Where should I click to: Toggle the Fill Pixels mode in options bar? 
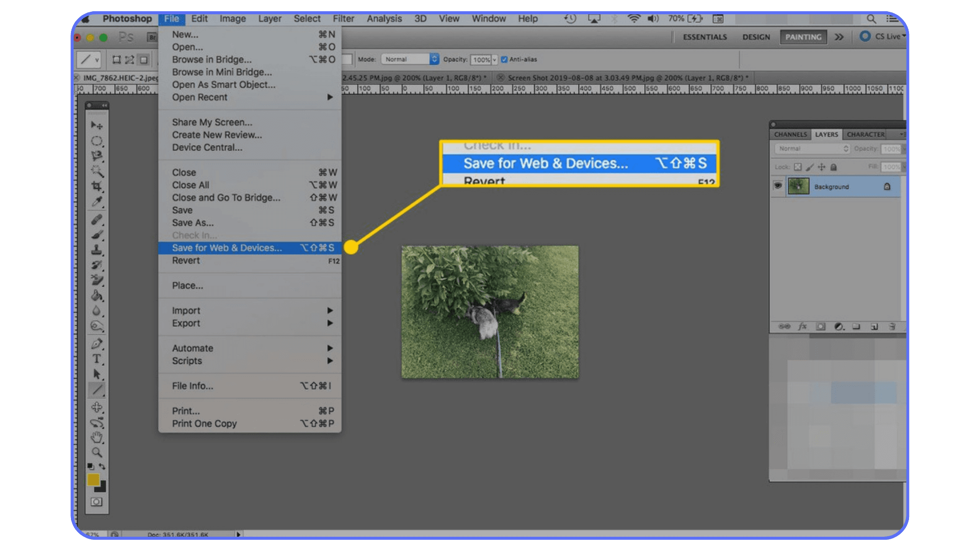tap(144, 60)
